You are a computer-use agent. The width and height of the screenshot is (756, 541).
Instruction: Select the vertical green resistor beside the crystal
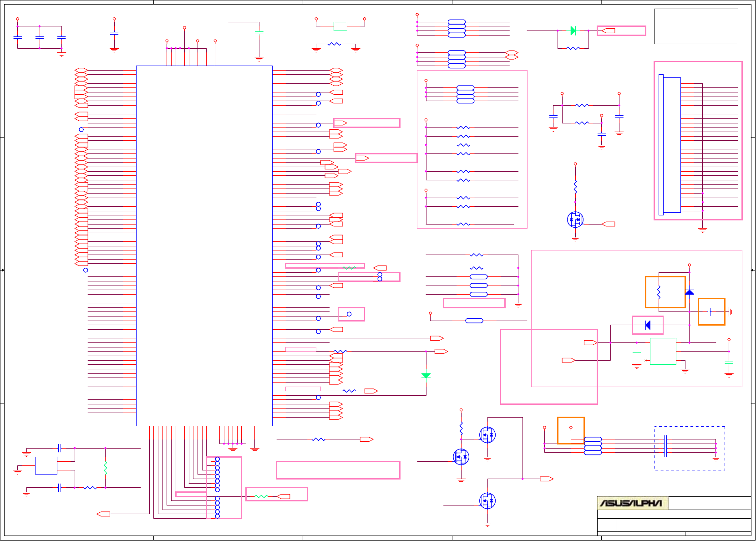tap(106, 468)
